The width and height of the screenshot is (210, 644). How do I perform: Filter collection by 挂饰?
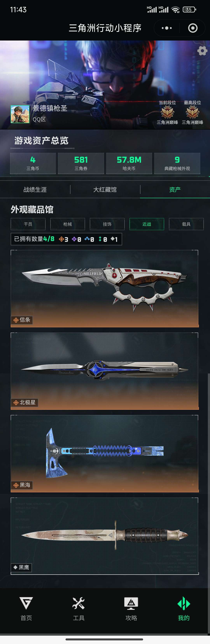(107, 224)
